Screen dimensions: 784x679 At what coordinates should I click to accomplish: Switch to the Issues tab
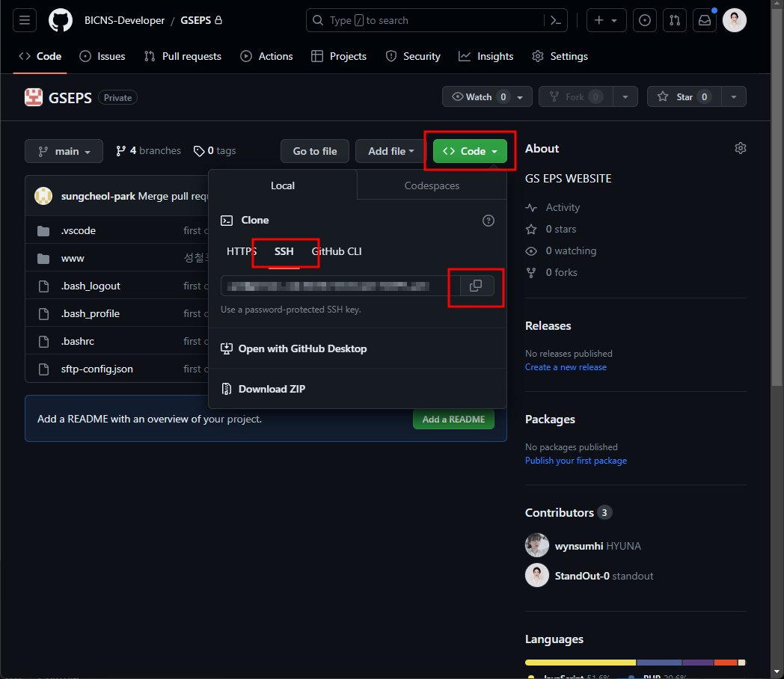point(102,56)
